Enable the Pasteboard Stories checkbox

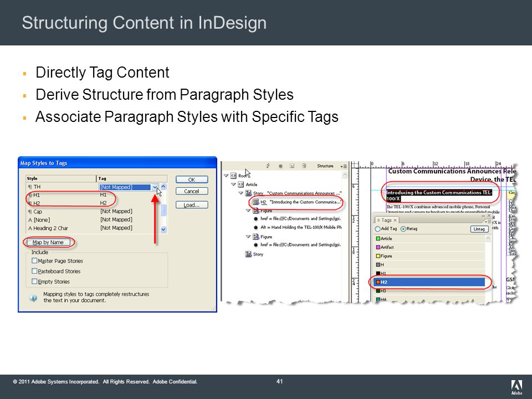(34, 271)
